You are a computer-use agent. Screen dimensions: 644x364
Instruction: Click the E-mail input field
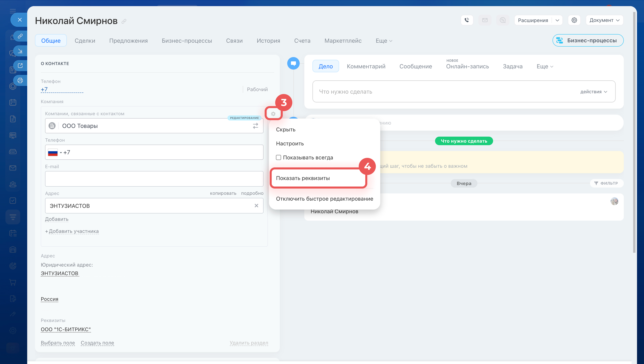coord(154,179)
